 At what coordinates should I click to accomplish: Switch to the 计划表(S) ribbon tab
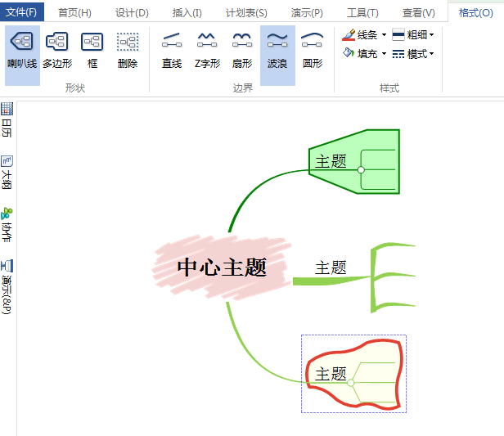(x=246, y=13)
